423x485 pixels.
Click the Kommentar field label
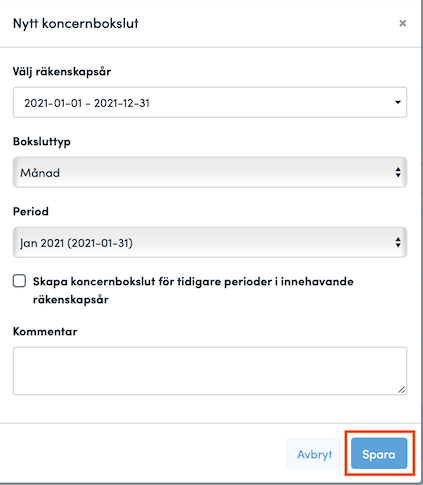(45, 331)
